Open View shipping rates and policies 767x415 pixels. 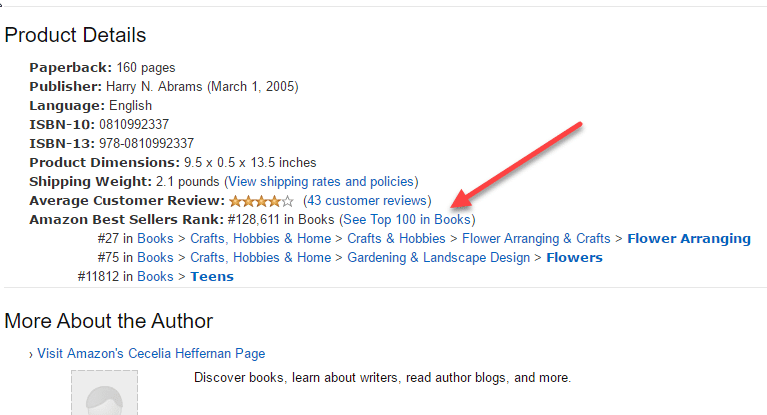321,182
